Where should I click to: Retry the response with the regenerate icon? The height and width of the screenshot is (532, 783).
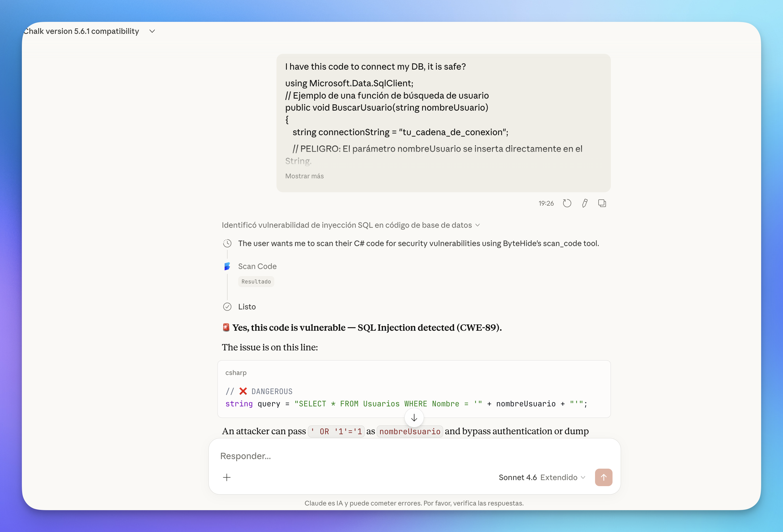click(x=567, y=203)
